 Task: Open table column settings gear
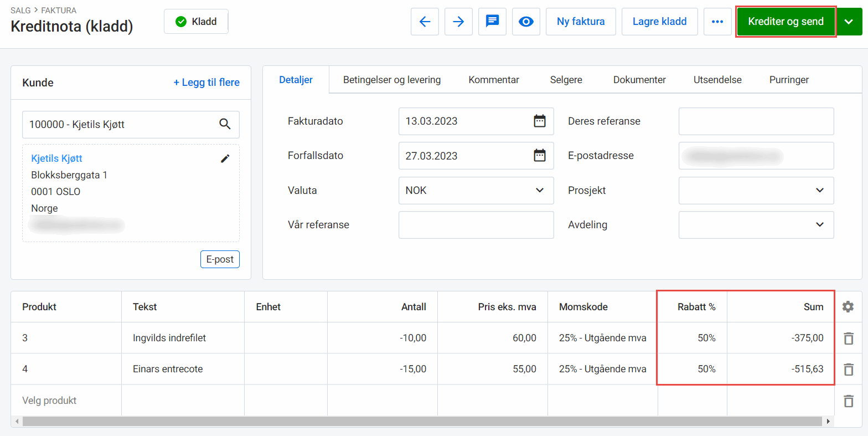[848, 306]
